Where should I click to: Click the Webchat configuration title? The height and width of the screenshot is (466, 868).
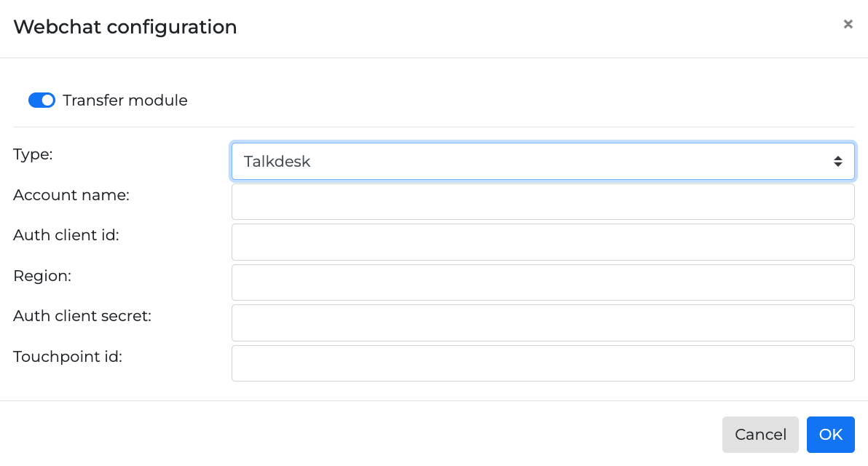coord(125,27)
